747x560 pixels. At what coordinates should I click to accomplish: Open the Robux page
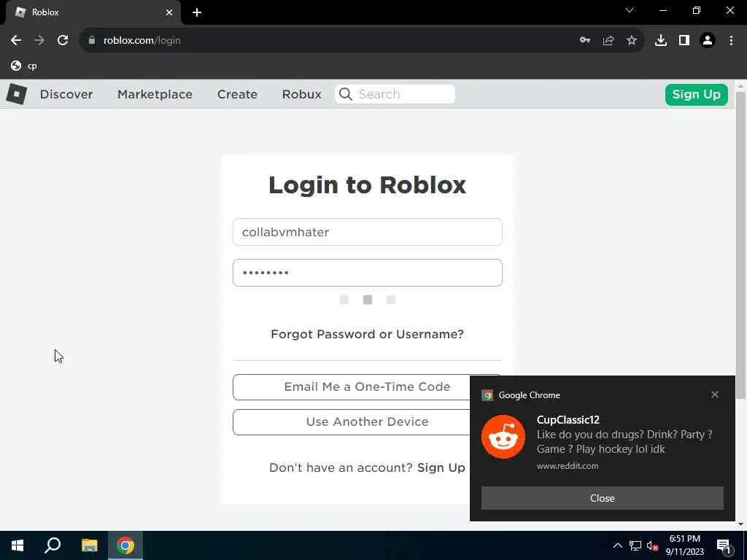301,94
